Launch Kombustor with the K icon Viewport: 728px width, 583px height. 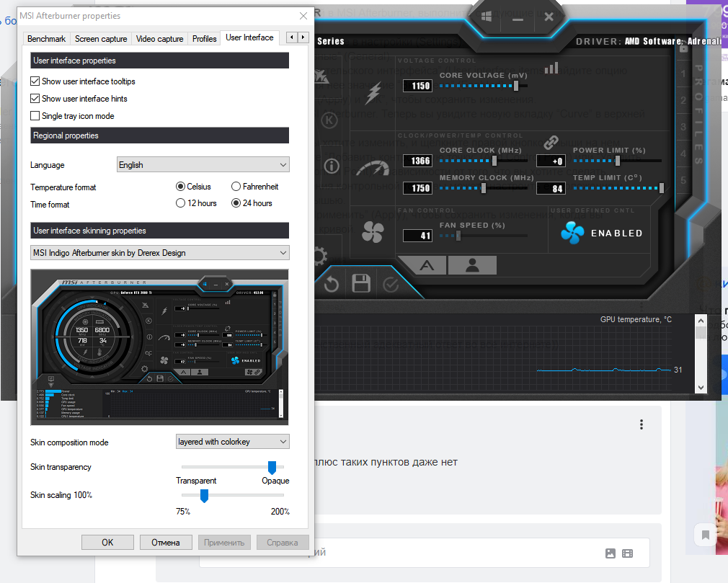click(x=330, y=120)
